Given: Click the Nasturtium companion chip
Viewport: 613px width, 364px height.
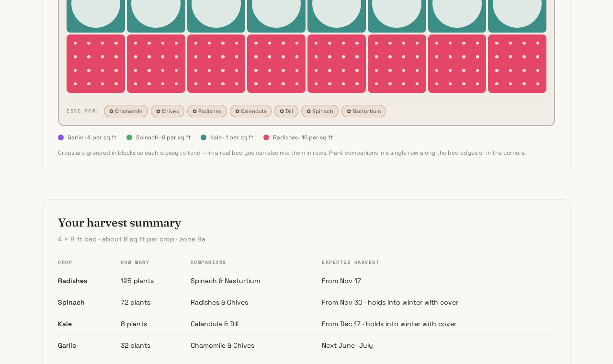Looking at the screenshot, I should pos(363,111).
